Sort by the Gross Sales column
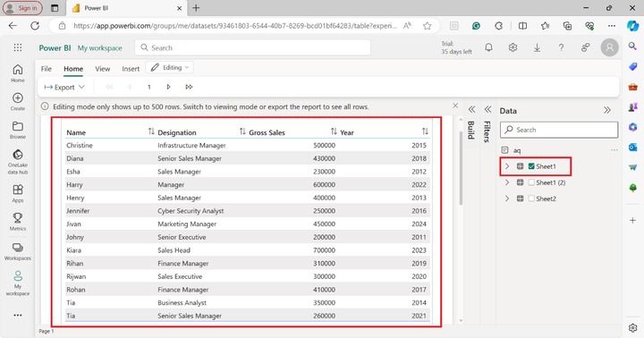 click(334, 131)
